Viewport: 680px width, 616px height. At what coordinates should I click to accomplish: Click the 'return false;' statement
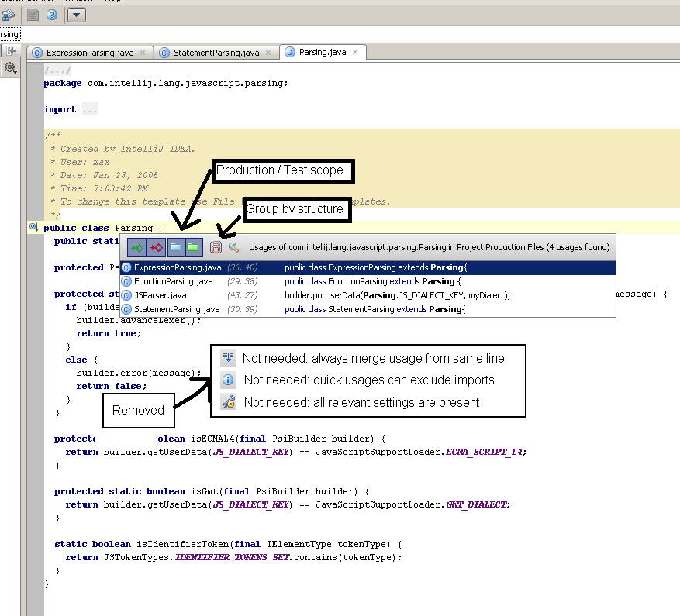click(112, 386)
